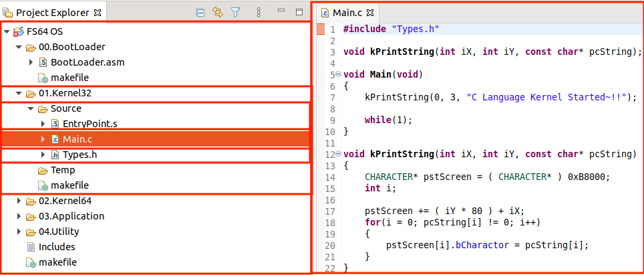Open the Project Explorer view menu (three dots)
The image size is (644, 275).
tap(259, 12)
